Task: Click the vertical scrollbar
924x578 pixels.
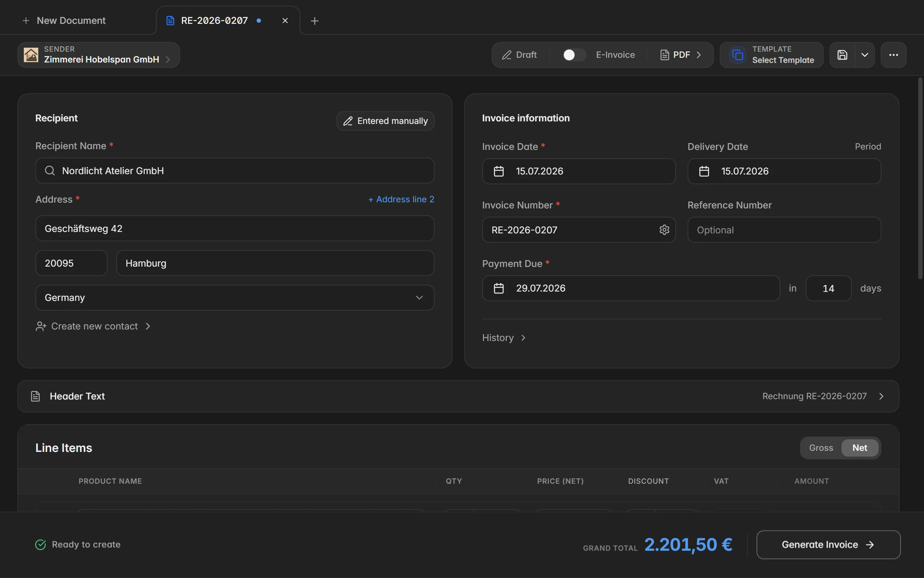Action: pyautogui.click(x=920, y=178)
